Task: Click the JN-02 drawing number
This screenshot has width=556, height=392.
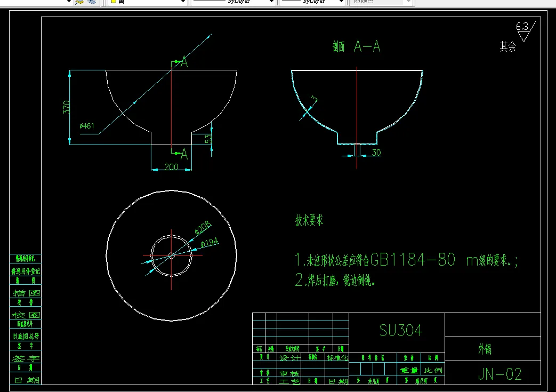Action: coord(500,374)
